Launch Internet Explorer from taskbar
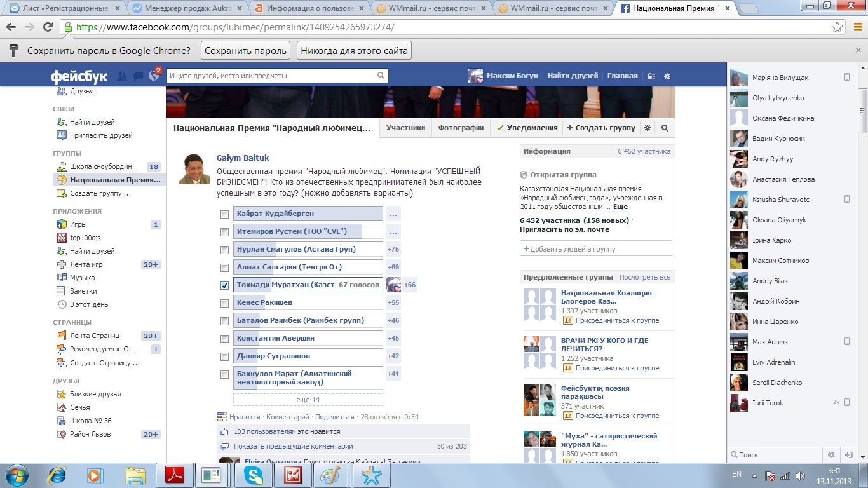This screenshot has width=868, height=488. pos(58,475)
